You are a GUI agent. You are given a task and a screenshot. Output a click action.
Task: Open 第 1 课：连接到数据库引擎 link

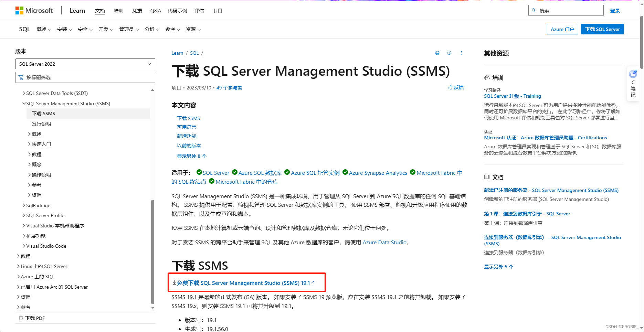(x=527, y=214)
